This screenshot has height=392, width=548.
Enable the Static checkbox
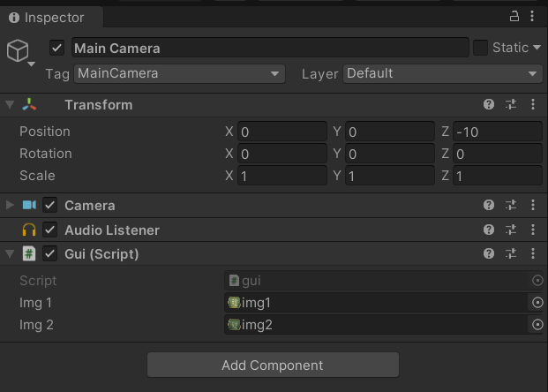click(x=481, y=48)
